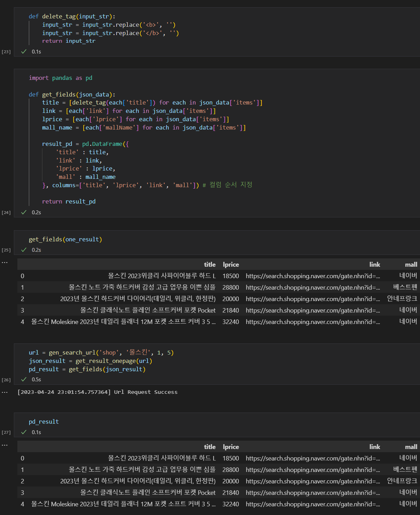Open the row 2 naver link in the pd_result output

pos(313,481)
